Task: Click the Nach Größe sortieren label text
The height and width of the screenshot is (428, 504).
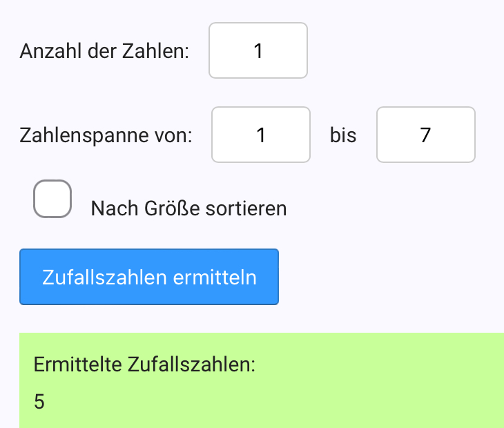Action: [188, 208]
